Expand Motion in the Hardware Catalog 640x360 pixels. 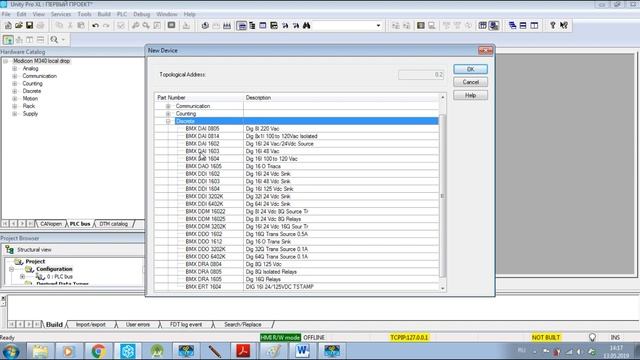pos(15,98)
